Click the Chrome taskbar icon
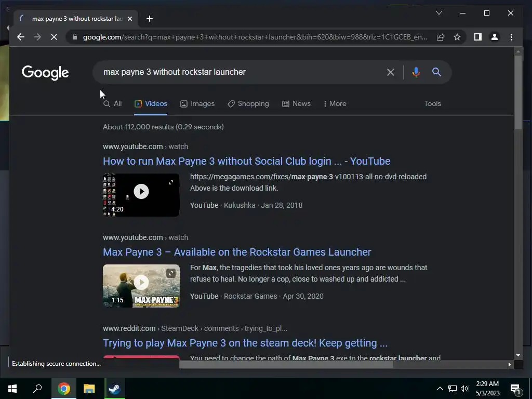The height and width of the screenshot is (399, 532). tap(63, 389)
